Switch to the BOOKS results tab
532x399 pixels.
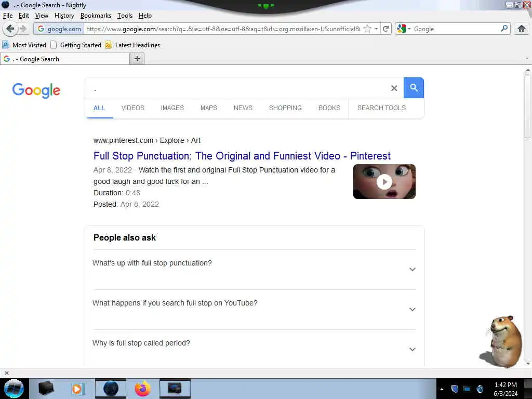[329, 108]
